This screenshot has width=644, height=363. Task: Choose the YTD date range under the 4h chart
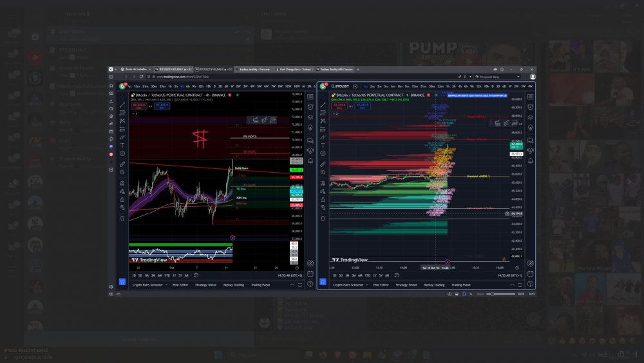point(167,275)
